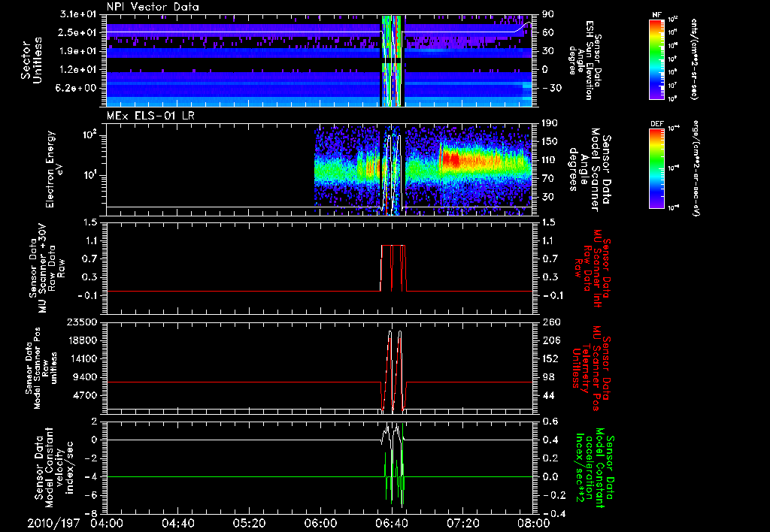The height and width of the screenshot is (532, 770).
Task: Click the 14100 scanner position tick label
Action: (x=83, y=358)
